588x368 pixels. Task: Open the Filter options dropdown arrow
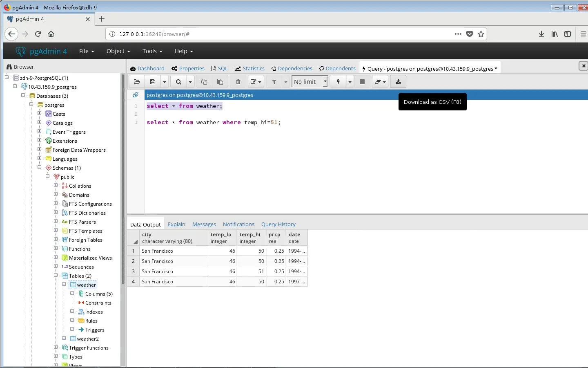coord(286,82)
